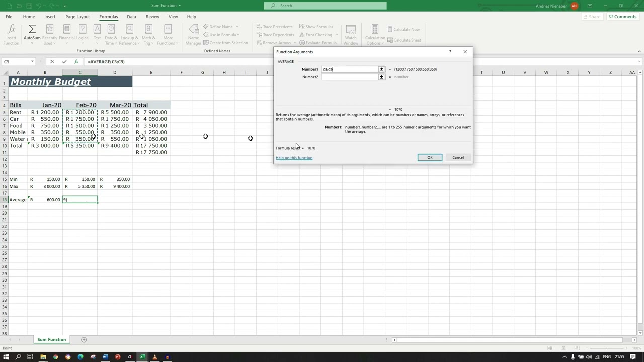
Task: Click the Number2 range selector arrow
Action: pos(381,77)
